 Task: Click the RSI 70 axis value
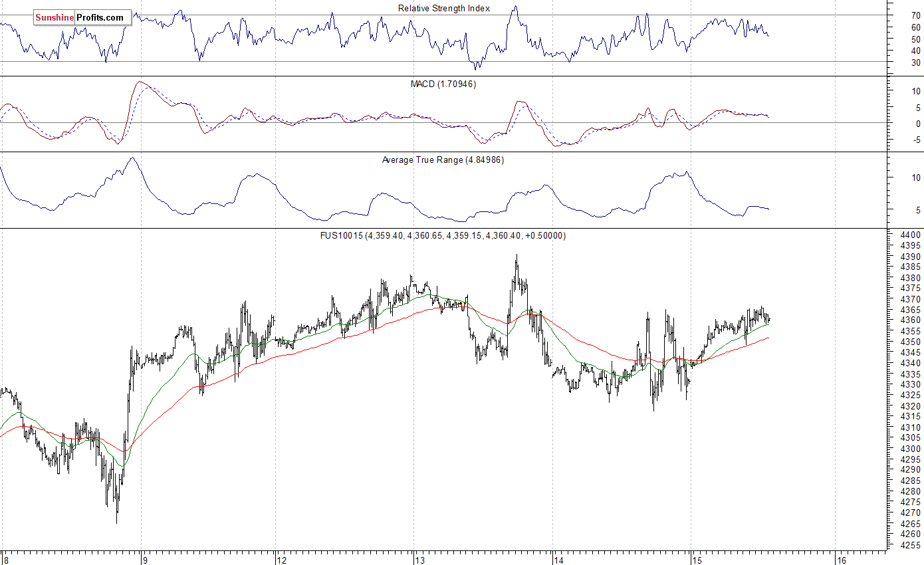click(916, 15)
